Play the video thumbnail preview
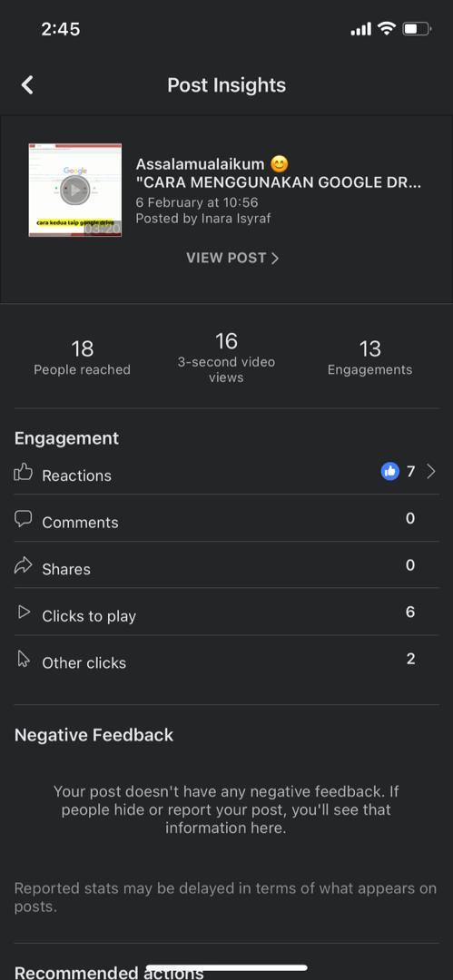 (75, 190)
